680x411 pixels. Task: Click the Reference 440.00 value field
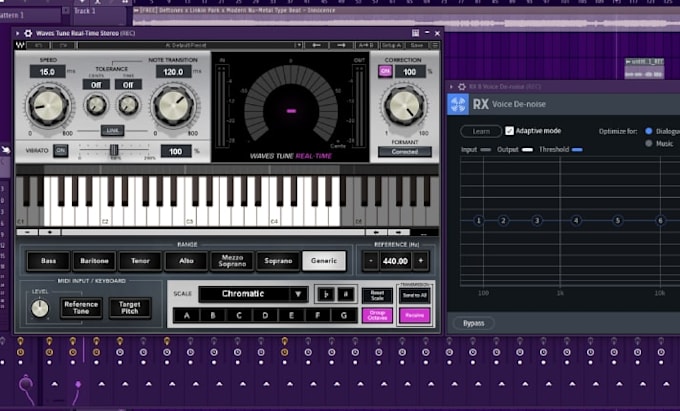(x=396, y=261)
